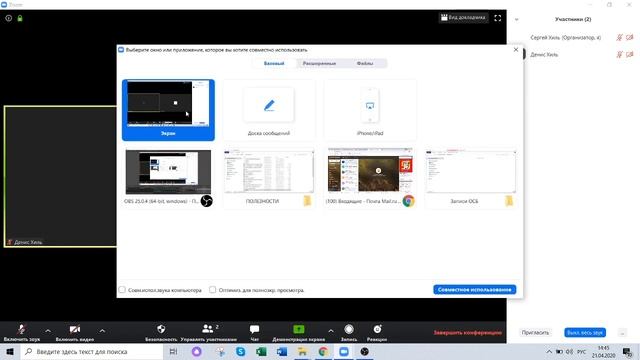The image size is (640, 360).
Task: Select the Записи ОСБ folder window thumbnail
Action: [471, 178]
